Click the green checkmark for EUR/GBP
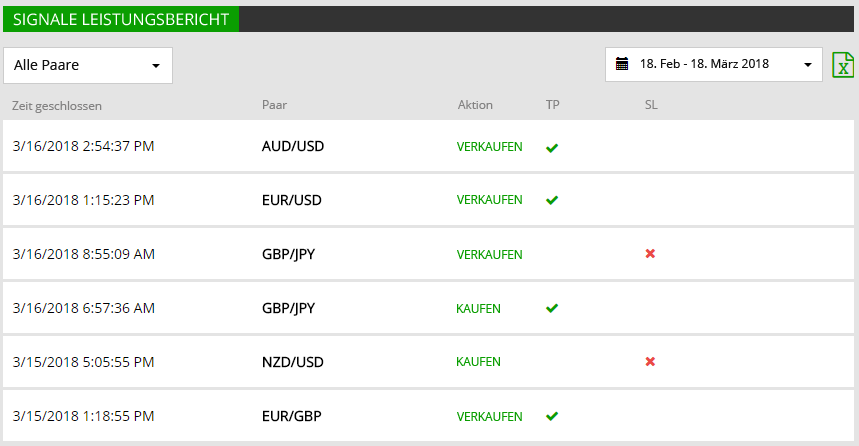The height and width of the screenshot is (446, 859). coord(552,416)
